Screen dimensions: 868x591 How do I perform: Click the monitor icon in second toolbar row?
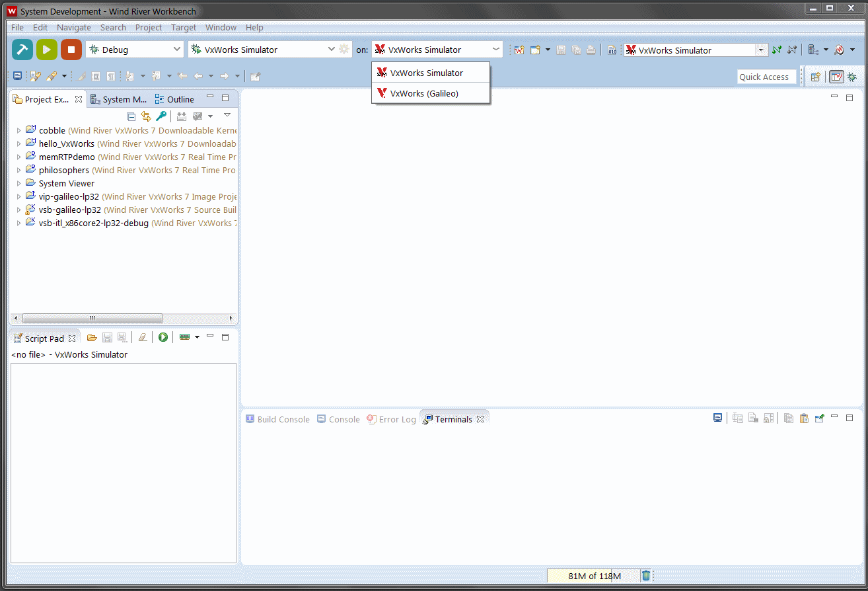pos(17,76)
